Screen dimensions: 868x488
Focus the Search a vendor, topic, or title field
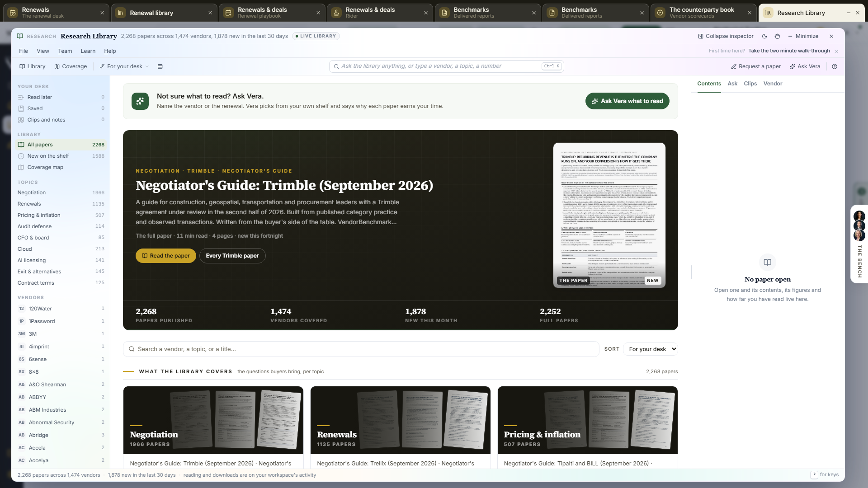[x=361, y=349]
